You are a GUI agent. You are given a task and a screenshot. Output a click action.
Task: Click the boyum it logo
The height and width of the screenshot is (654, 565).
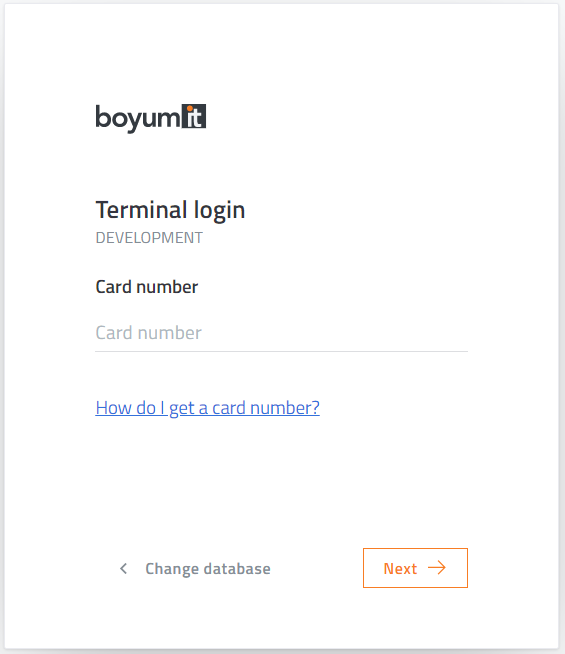click(151, 118)
